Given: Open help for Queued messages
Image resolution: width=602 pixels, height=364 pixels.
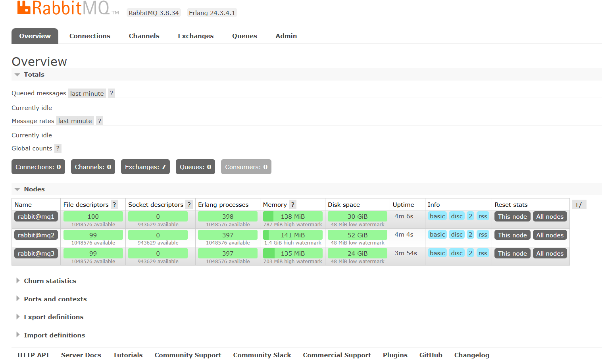Looking at the screenshot, I should tap(112, 93).
